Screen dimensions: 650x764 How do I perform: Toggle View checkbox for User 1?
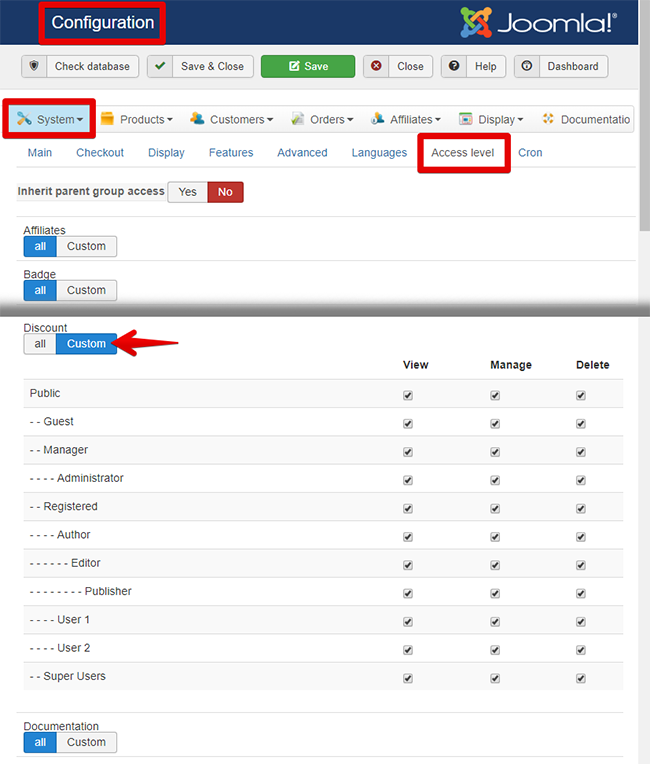point(408,621)
